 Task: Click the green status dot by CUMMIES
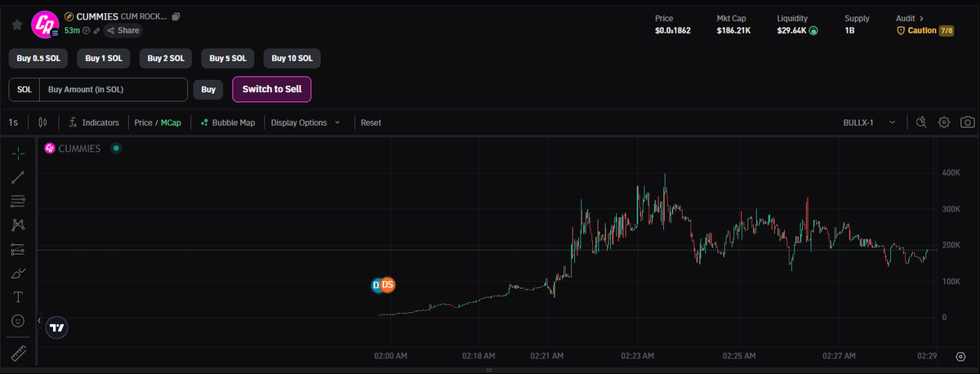[116, 149]
